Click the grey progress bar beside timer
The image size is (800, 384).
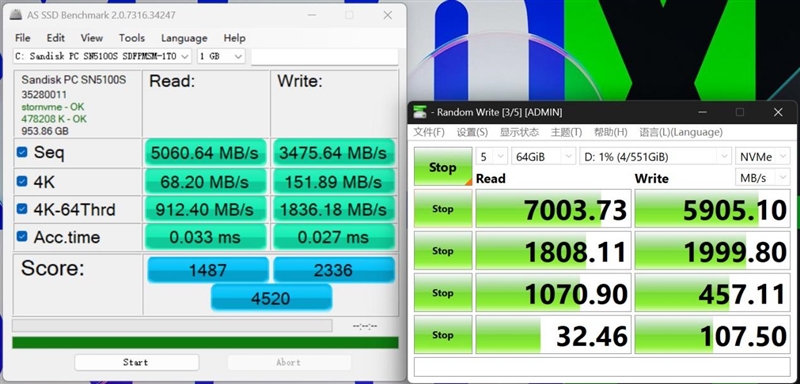(172, 326)
